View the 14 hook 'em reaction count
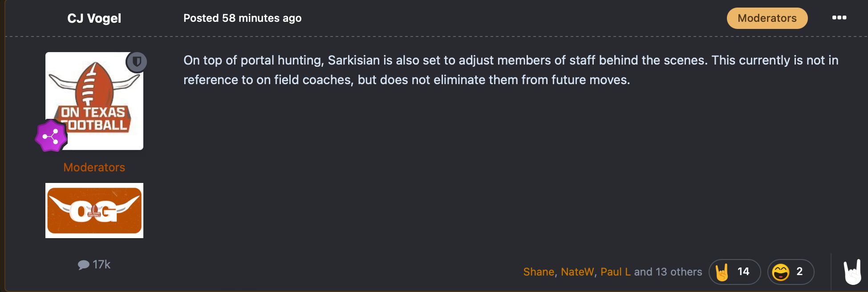 coord(743,272)
